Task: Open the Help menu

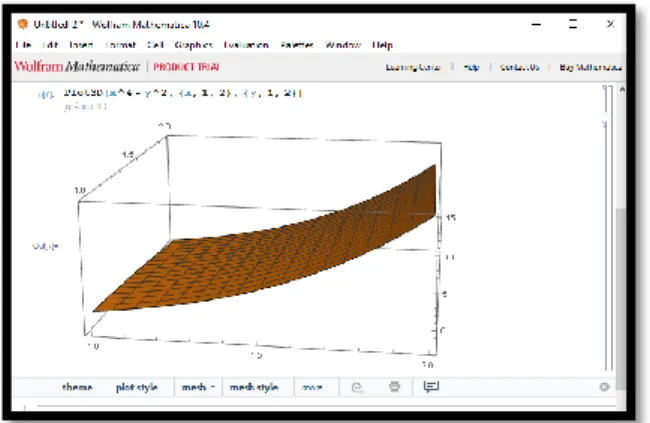Action: [382, 45]
